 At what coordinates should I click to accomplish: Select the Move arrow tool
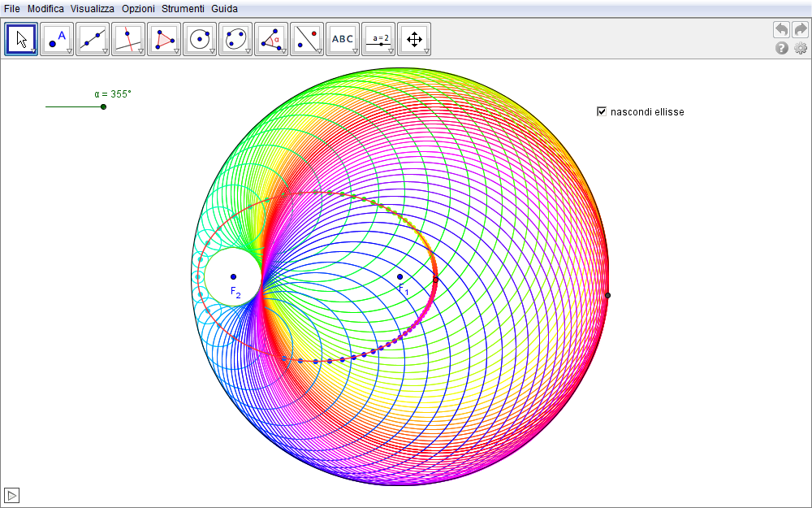coord(21,38)
